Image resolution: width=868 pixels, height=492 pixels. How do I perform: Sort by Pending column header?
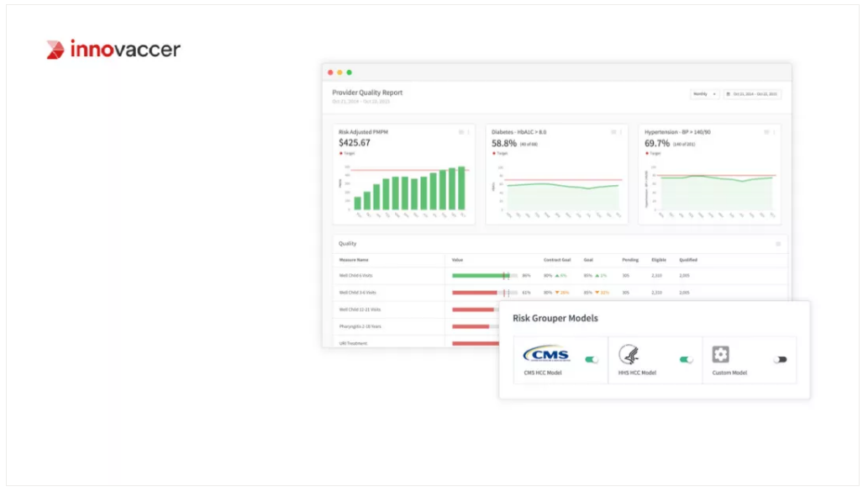(x=630, y=260)
